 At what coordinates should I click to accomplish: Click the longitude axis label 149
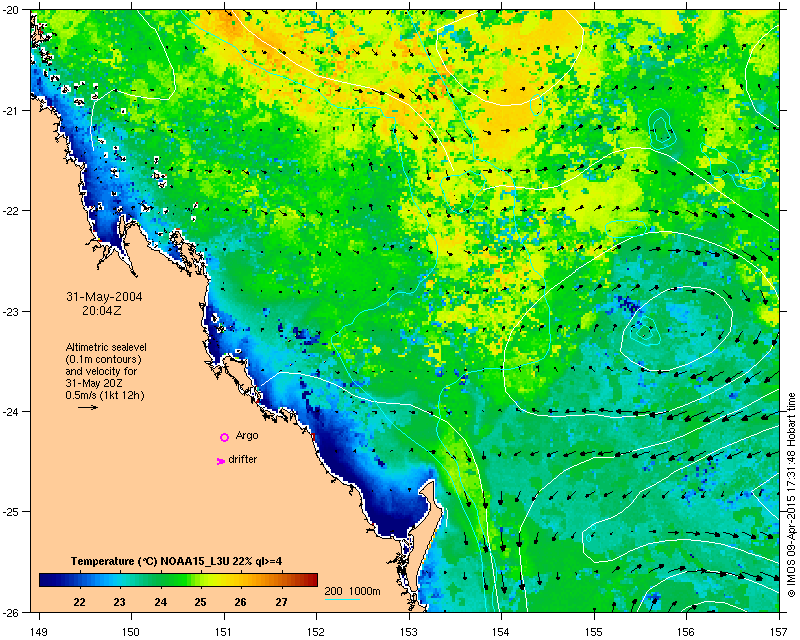(x=39, y=632)
